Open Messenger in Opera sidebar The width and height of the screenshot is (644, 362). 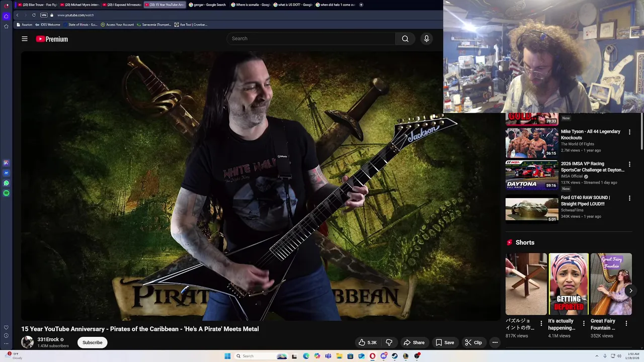(x=6, y=173)
